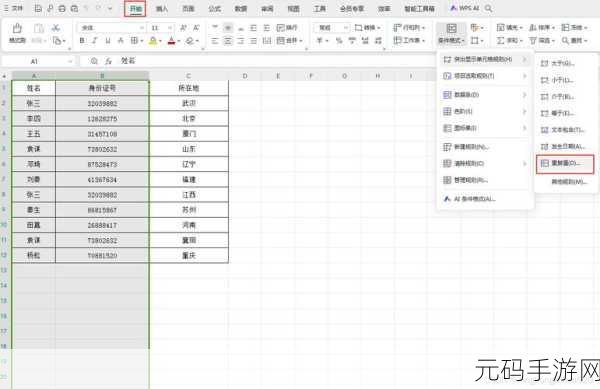Click the Find magnifier icon in ribbon
600x389 pixels.
[565, 40]
